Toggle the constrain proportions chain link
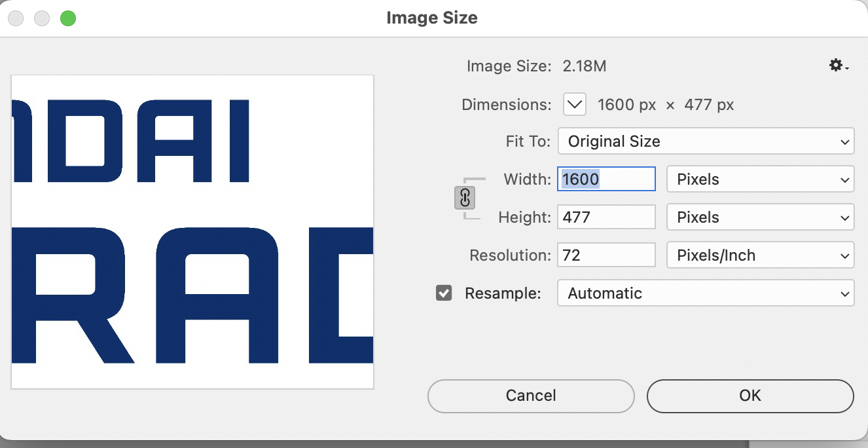Viewport: 868px width, 448px height. click(x=464, y=198)
